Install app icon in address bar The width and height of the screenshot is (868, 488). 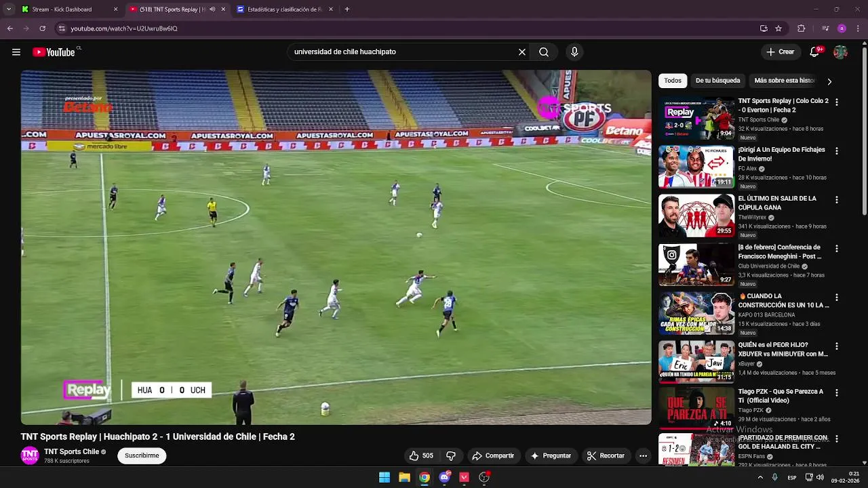pos(764,28)
